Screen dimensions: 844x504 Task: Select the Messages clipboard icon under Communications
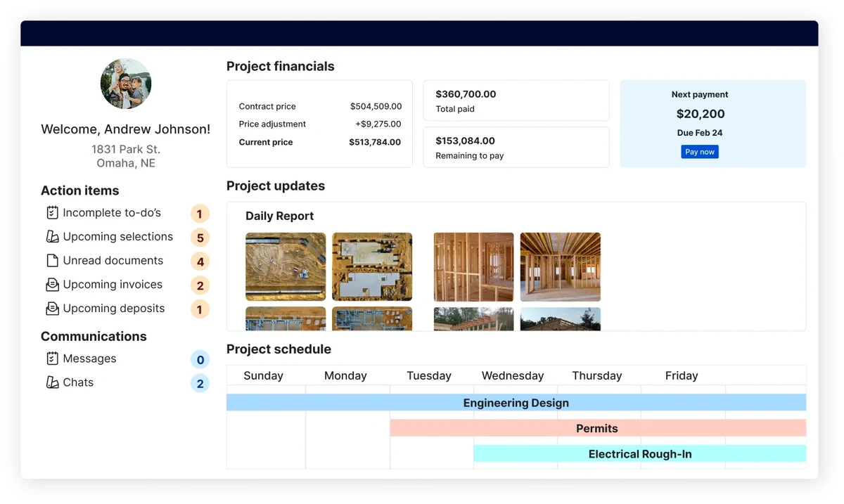52,358
